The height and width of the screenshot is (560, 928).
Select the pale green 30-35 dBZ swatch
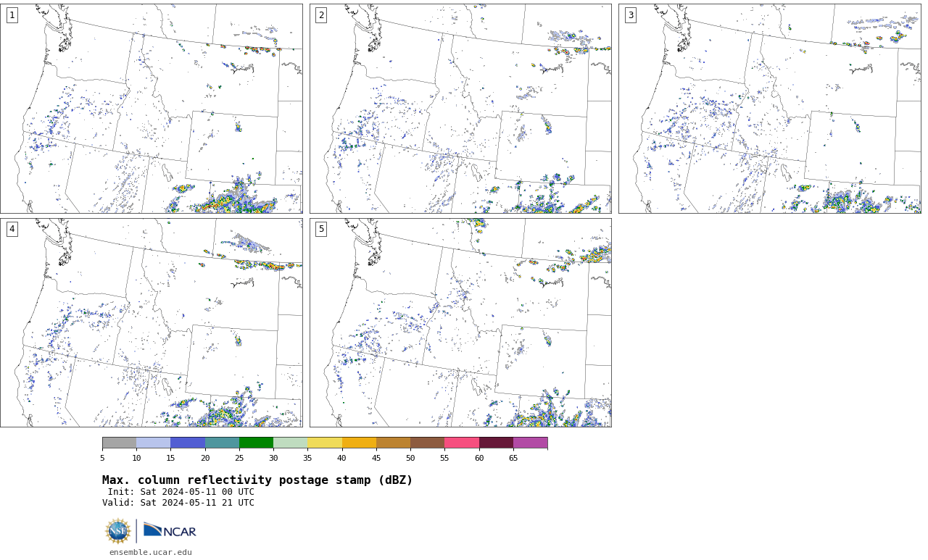point(290,443)
